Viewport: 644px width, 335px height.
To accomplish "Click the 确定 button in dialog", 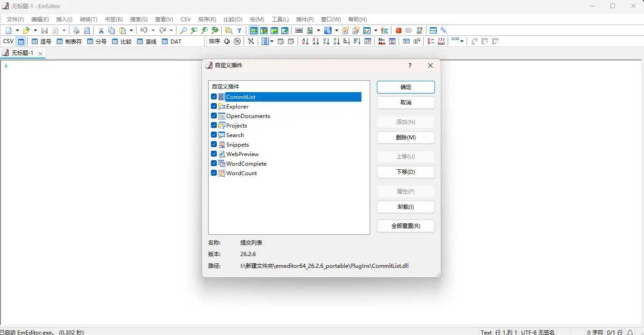I will pyautogui.click(x=406, y=87).
